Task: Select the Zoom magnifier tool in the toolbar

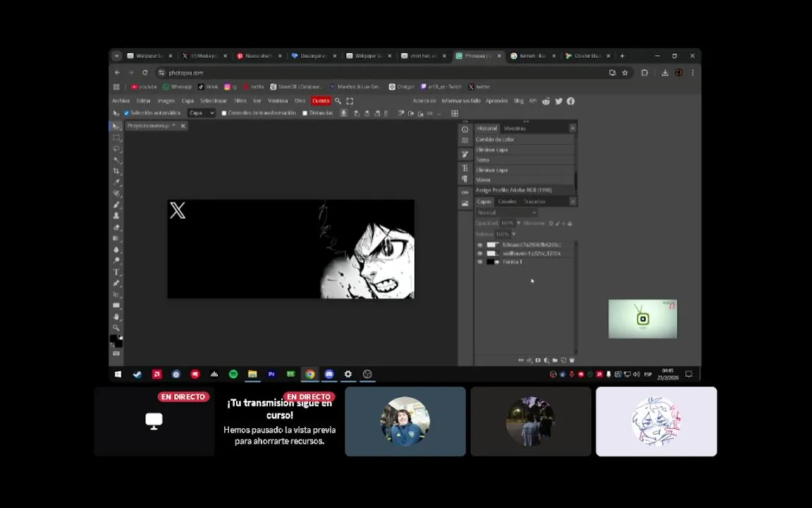Action: (116, 327)
